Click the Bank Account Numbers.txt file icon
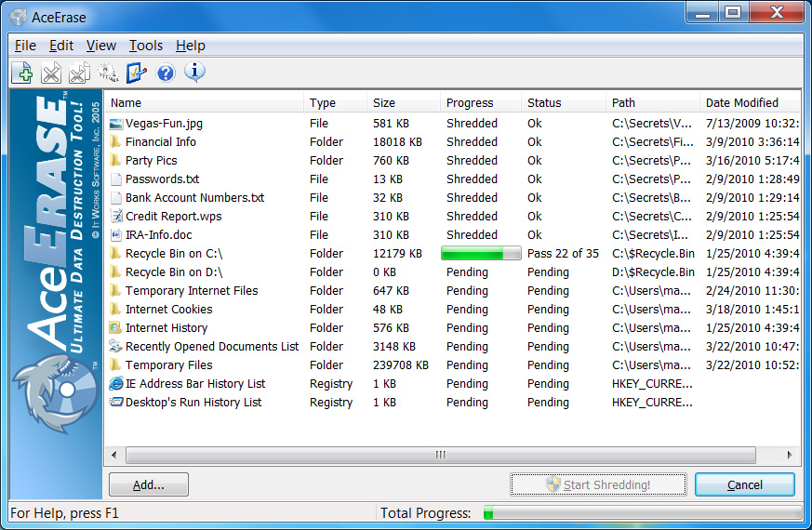This screenshot has width=812, height=530. [x=116, y=198]
